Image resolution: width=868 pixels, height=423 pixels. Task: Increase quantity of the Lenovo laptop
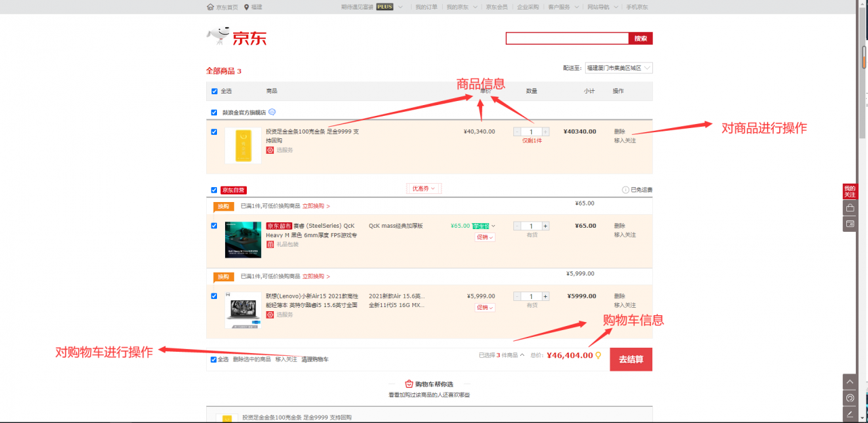545,296
